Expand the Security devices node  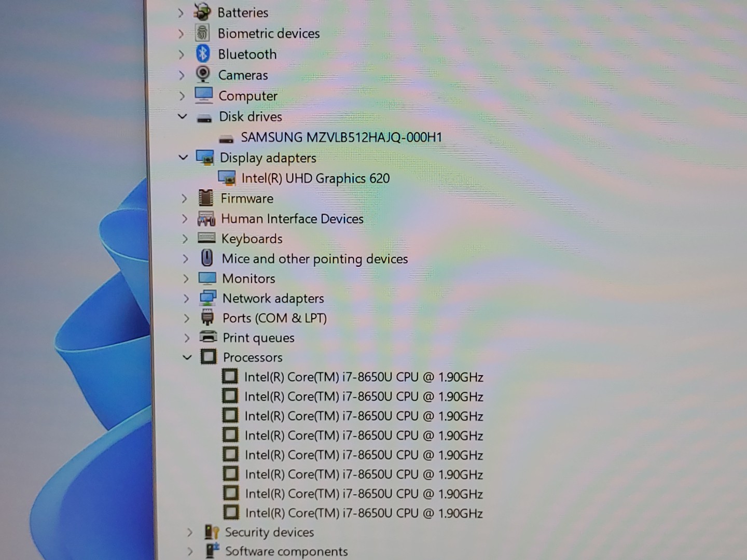[x=190, y=532]
